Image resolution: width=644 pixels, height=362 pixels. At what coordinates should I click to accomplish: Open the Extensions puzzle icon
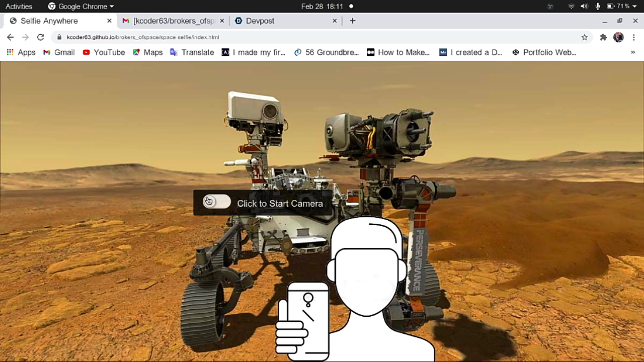click(603, 37)
